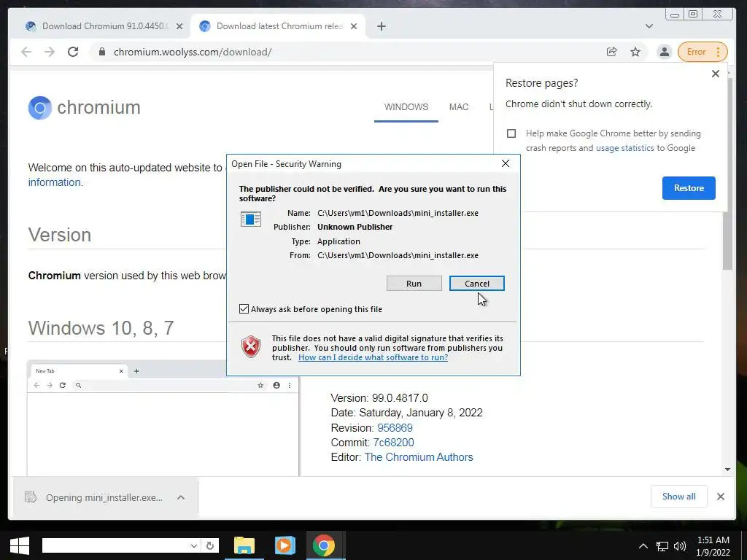Viewport: 747px width, 560px height.
Task: Open the MAC section tab
Action: point(459,107)
